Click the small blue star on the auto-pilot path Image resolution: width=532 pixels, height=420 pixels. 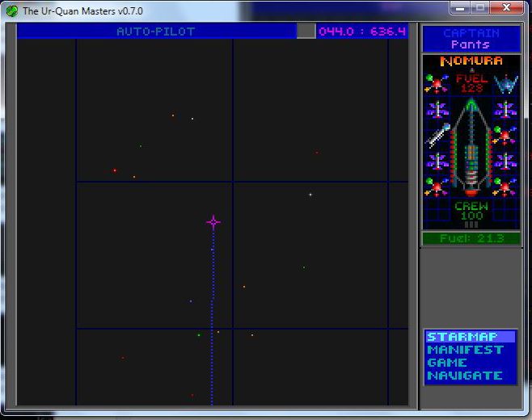pos(213,250)
